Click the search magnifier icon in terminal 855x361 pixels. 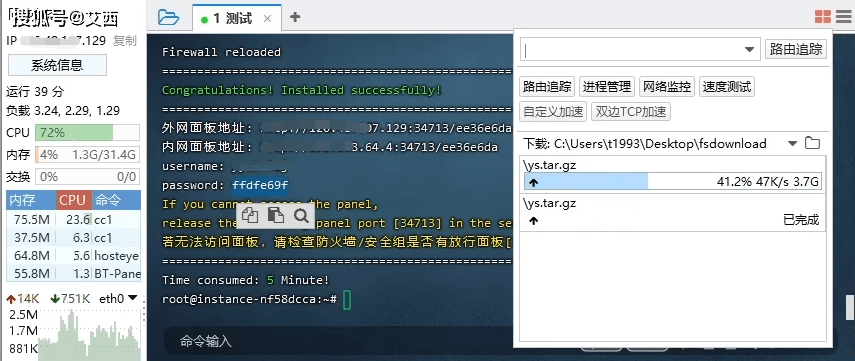coord(301,216)
